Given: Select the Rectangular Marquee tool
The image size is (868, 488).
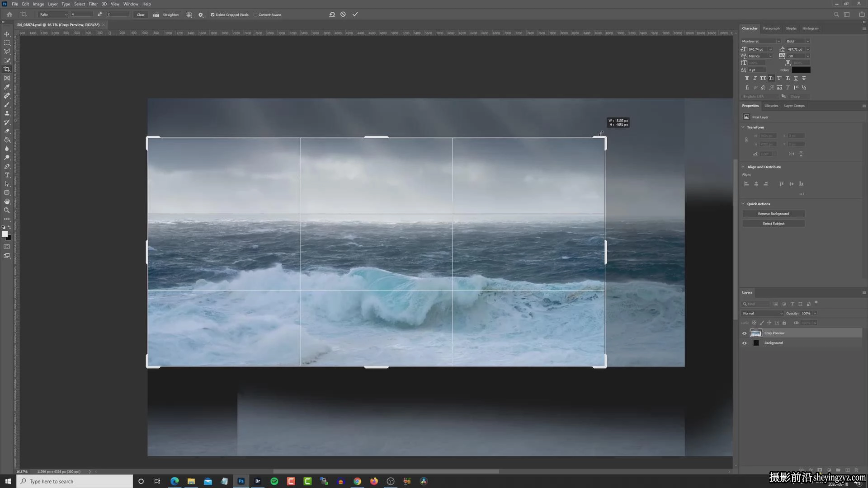Looking at the screenshot, I should point(7,43).
